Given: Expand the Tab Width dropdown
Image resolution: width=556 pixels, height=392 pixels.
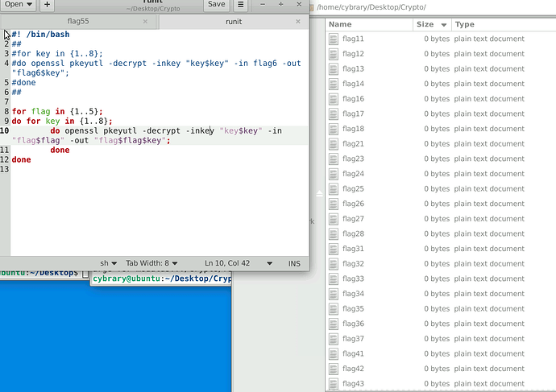Looking at the screenshot, I should [x=151, y=263].
